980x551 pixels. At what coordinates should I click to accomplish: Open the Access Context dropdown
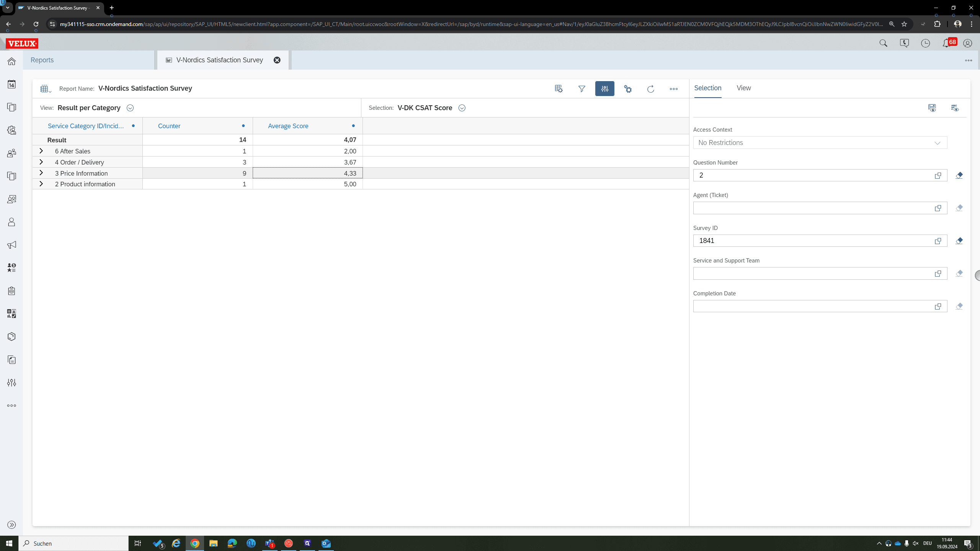820,143
